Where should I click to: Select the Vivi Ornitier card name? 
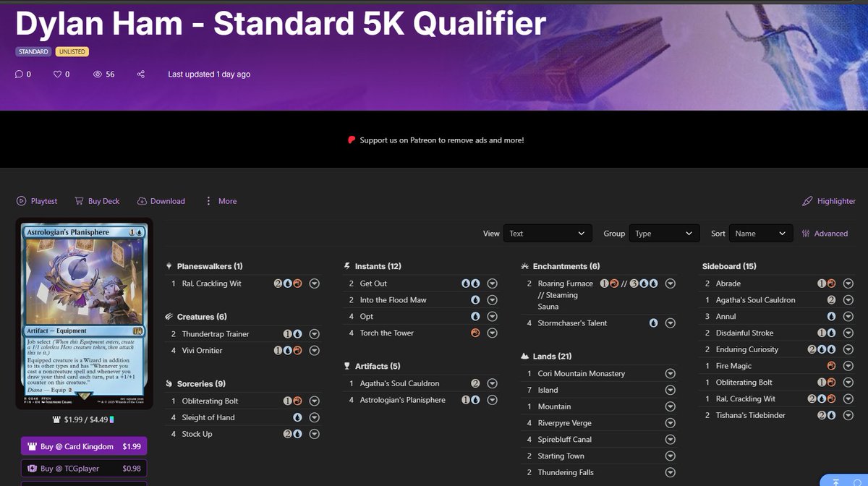tap(202, 351)
